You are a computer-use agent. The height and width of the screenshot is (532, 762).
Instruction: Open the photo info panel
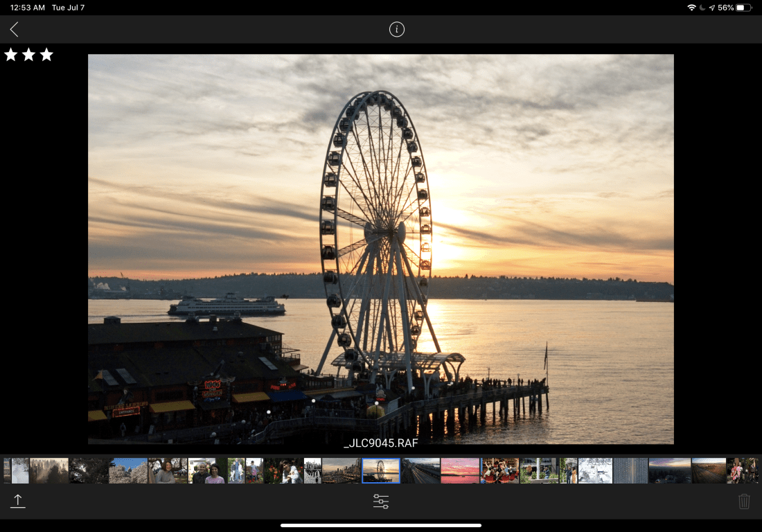click(x=396, y=29)
